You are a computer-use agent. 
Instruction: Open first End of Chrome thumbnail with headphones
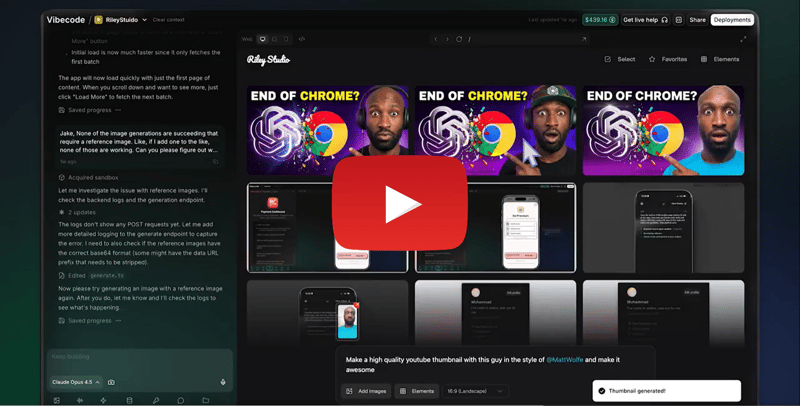point(328,131)
